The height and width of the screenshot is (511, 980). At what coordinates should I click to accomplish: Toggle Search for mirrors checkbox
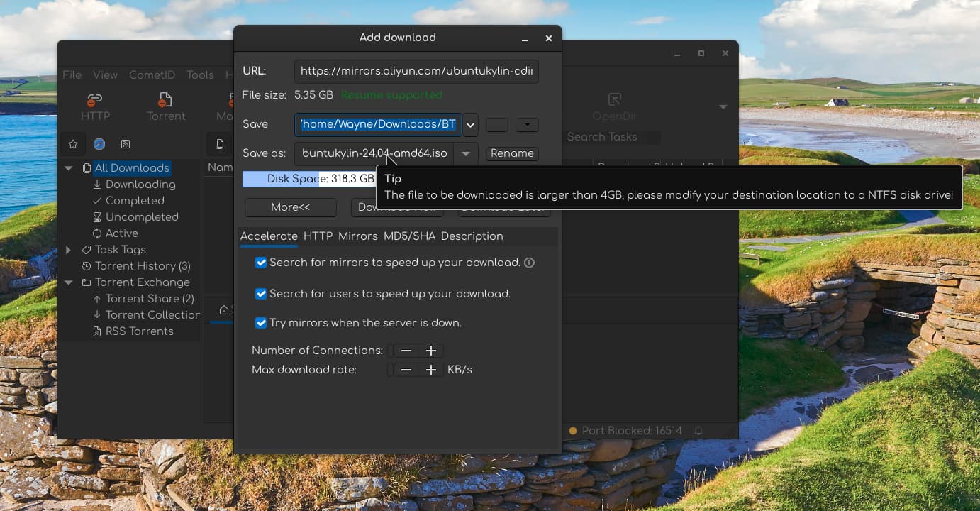click(x=261, y=263)
